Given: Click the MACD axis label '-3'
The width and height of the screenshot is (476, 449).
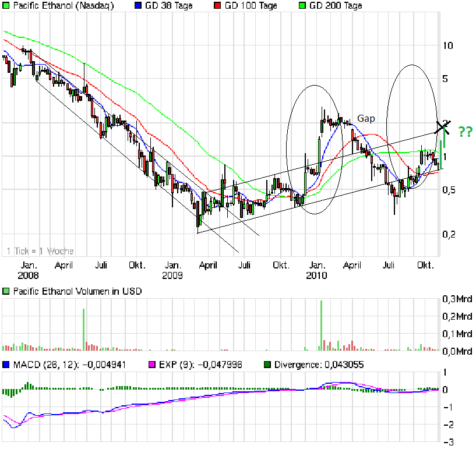Looking at the screenshot, I should point(449,443).
